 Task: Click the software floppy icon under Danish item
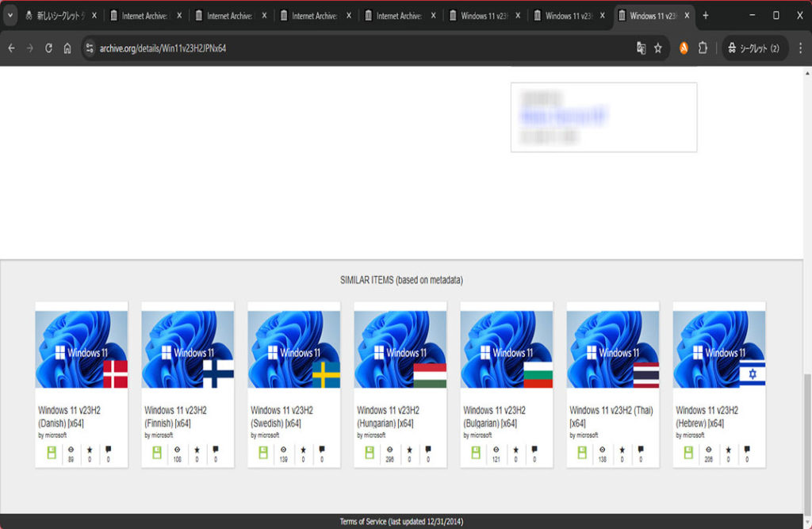tap(52, 452)
